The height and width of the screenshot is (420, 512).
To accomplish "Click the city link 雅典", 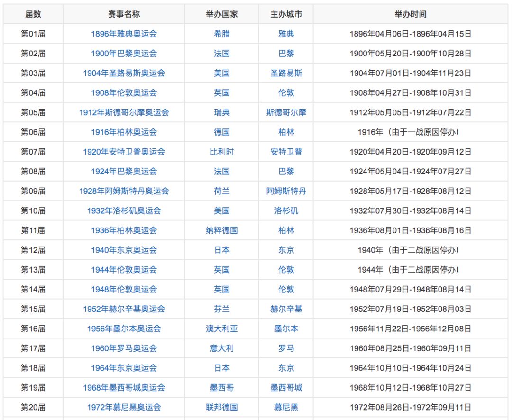I will pos(286,34).
